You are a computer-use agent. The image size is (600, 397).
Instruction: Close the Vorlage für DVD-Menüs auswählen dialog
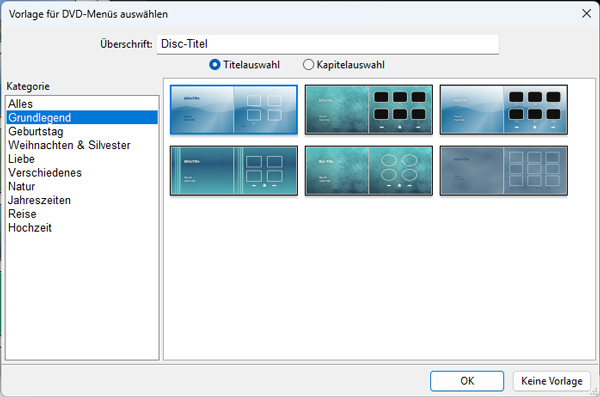pyautogui.click(x=586, y=14)
